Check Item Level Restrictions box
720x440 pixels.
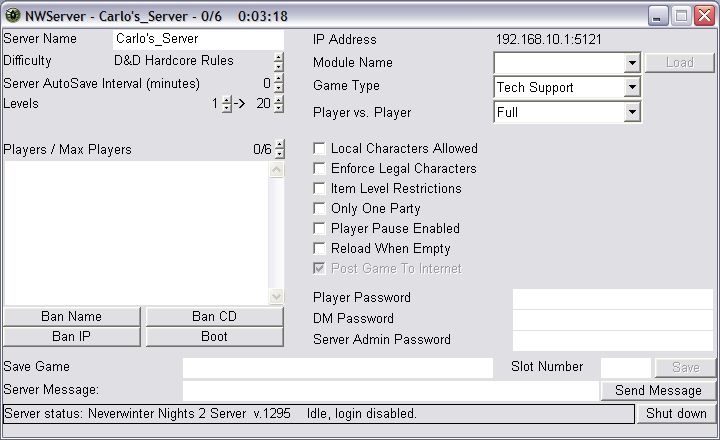(x=320, y=189)
